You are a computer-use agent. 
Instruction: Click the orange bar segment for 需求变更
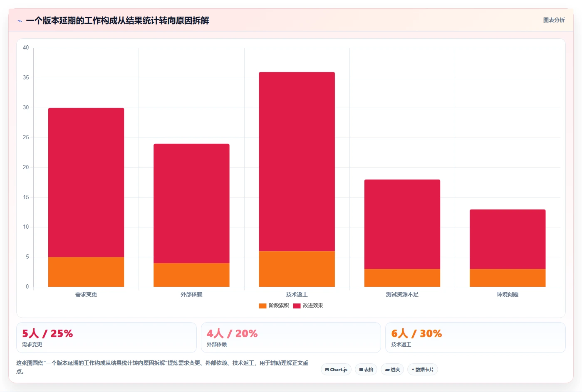coord(86,272)
